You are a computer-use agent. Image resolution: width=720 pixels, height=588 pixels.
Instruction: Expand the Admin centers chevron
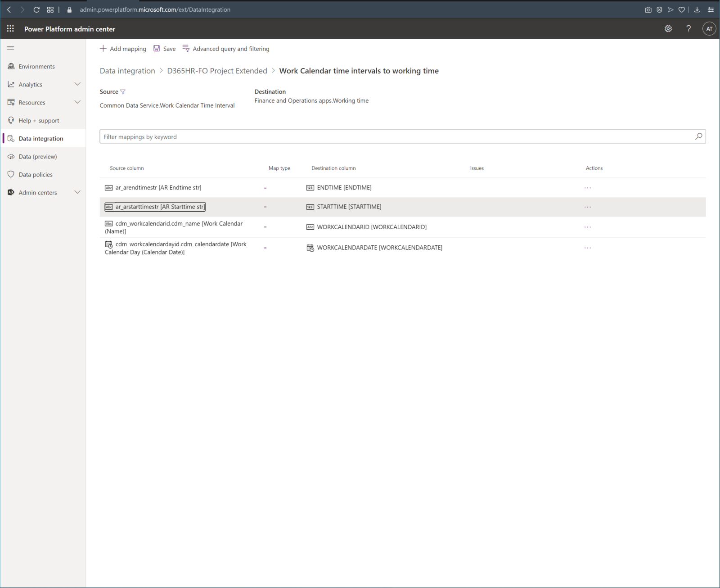[x=77, y=192]
